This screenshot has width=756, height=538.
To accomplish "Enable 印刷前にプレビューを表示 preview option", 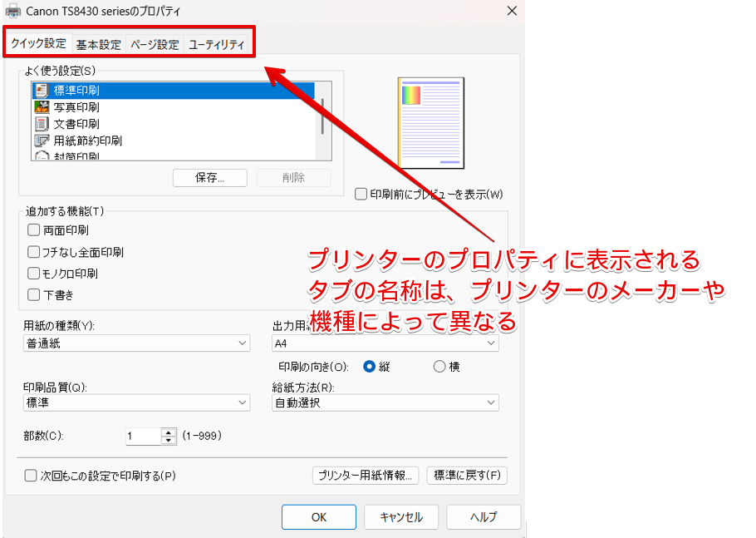I will pos(361,194).
